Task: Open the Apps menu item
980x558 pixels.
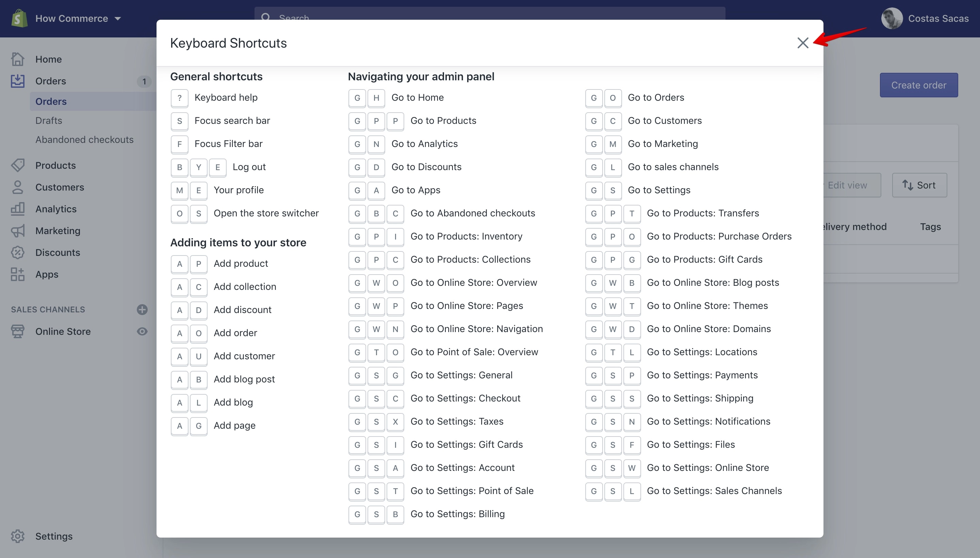Action: (x=47, y=274)
